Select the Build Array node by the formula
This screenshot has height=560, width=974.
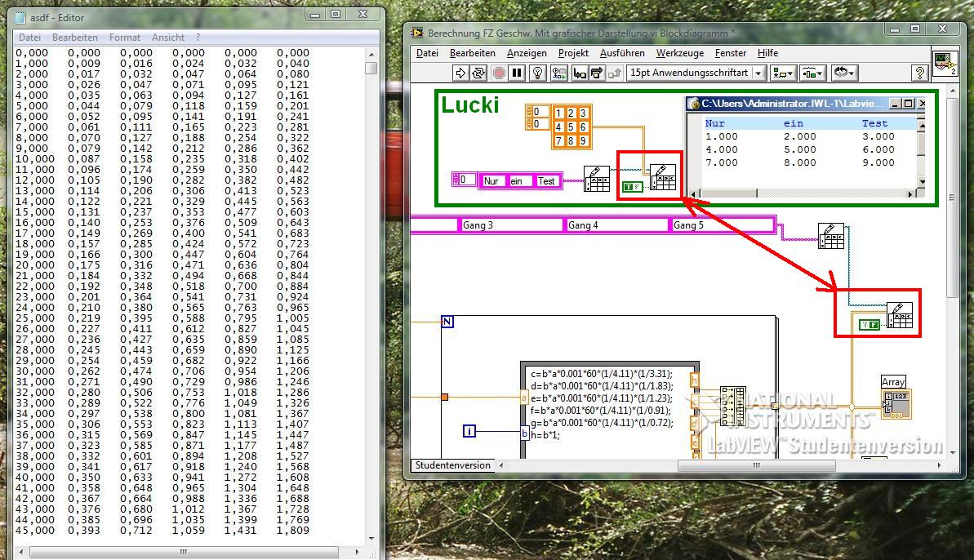tap(733, 406)
